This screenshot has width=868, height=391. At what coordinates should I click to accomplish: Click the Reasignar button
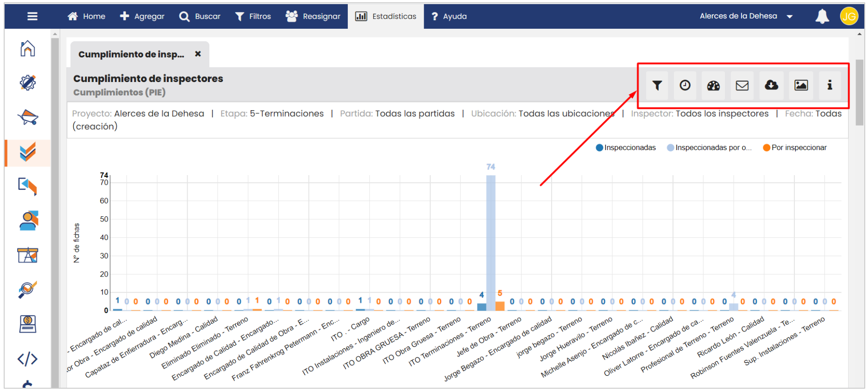pos(313,17)
